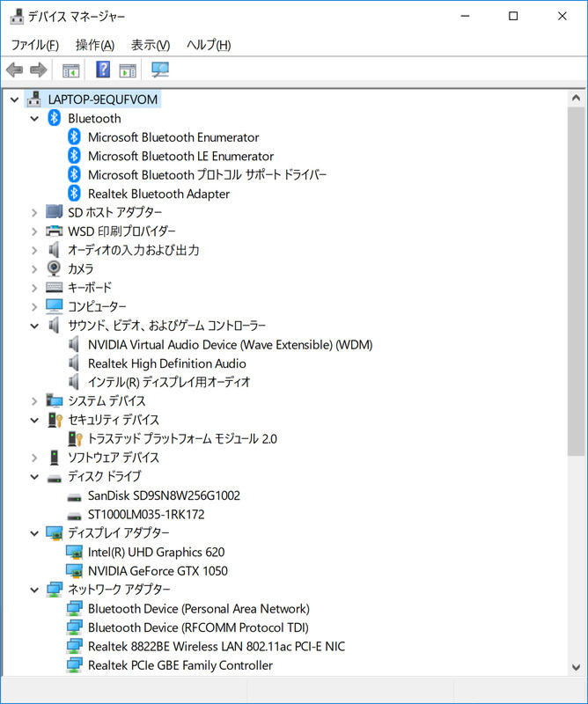Expand the WSD 印刷プロバイダー category

(x=34, y=231)
